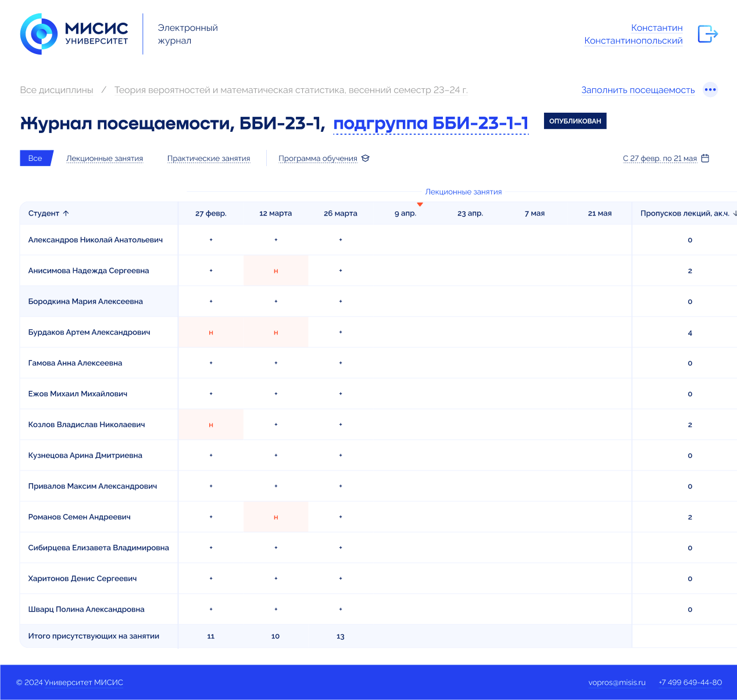Click the red current-date marker above 9 апр.
This screenshot has height=700, width=737.
click(x=420, y=204)
